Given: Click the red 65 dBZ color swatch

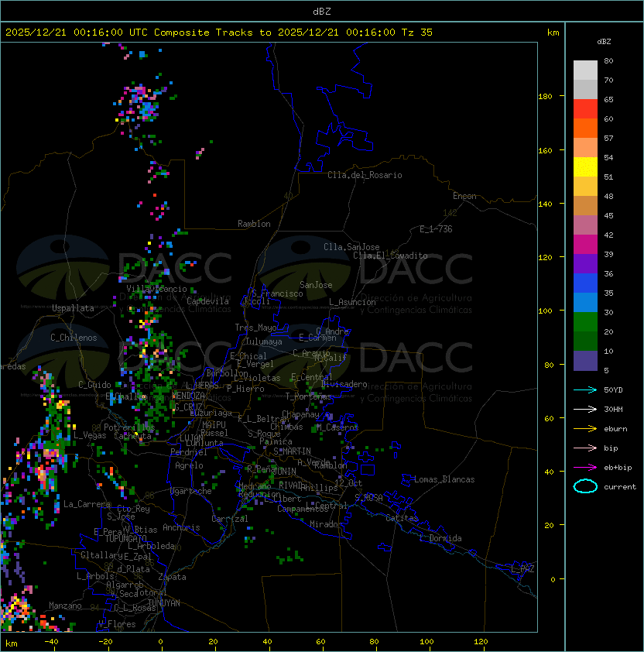Looking at the screenshot, I should [x=585, y=108].
